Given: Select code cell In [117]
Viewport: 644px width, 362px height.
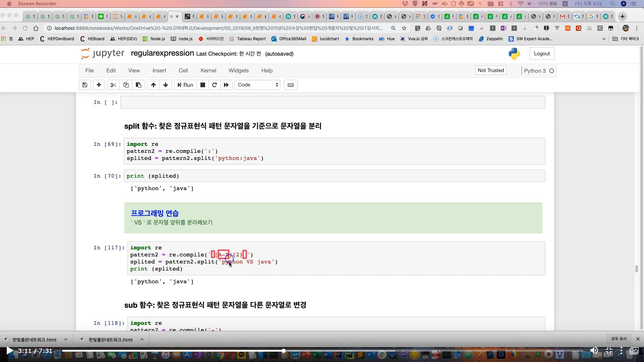Looking at the screenshot, I should click(x=336, y=258).
